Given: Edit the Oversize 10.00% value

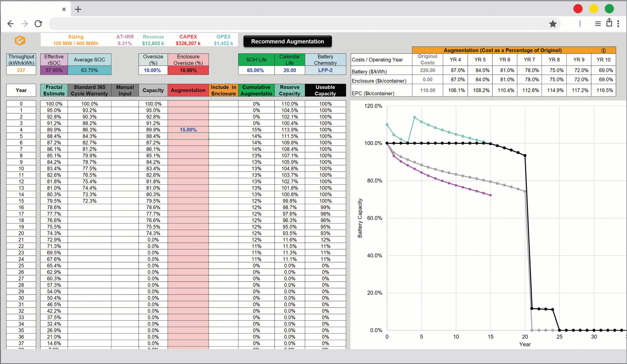Looking at the screenshot, I should (x=153, y=70).
